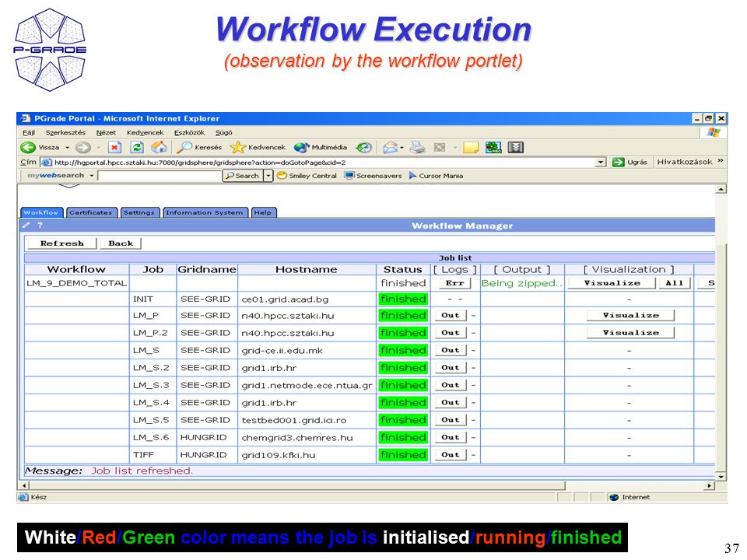Click the green refresh page icon
Screen dimensions: 747x560
(x=137, y=148)
